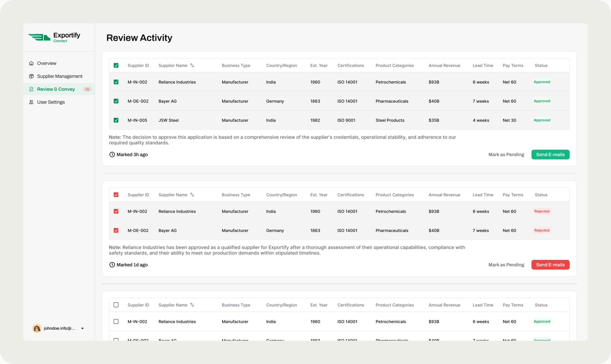Expand the johndoe.info account dropdown arrow
This screenshot has width=611, height=364.
coord(82,328)
